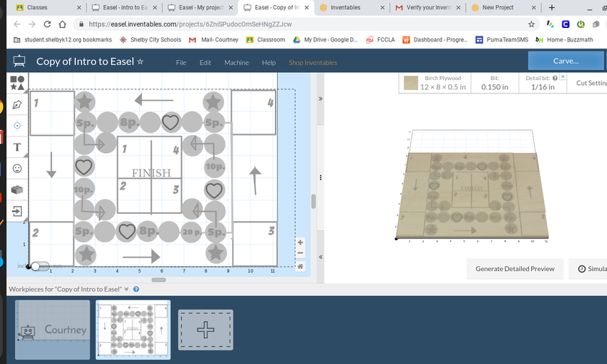
Task: Click Generate Detailed Preview
Action: pyautogui.click(x=515, y=269)
